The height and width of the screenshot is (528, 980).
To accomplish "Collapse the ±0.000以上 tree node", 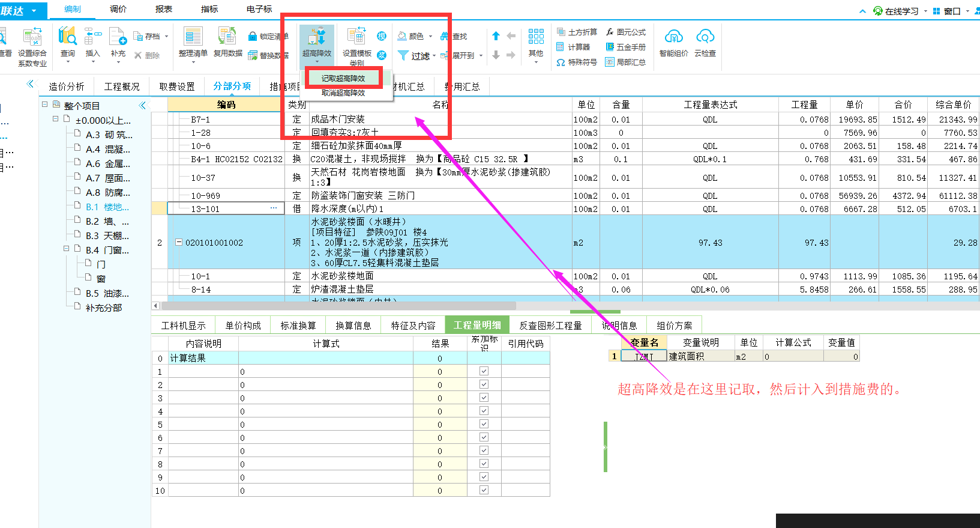I will pos(56,119).
